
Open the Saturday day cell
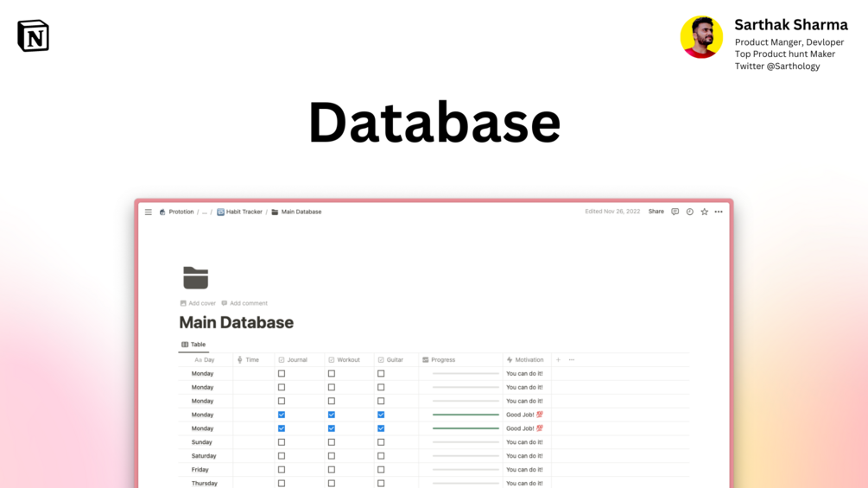(206, 456)
